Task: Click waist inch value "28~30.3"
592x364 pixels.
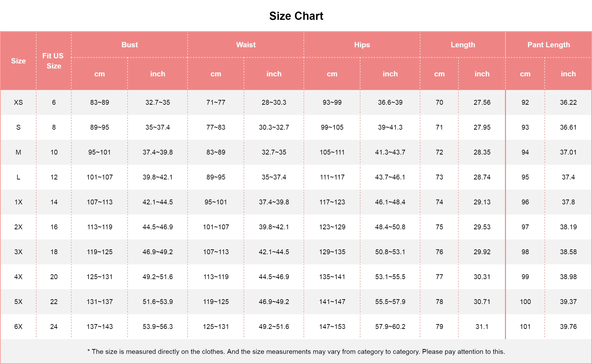Action: 274,103
